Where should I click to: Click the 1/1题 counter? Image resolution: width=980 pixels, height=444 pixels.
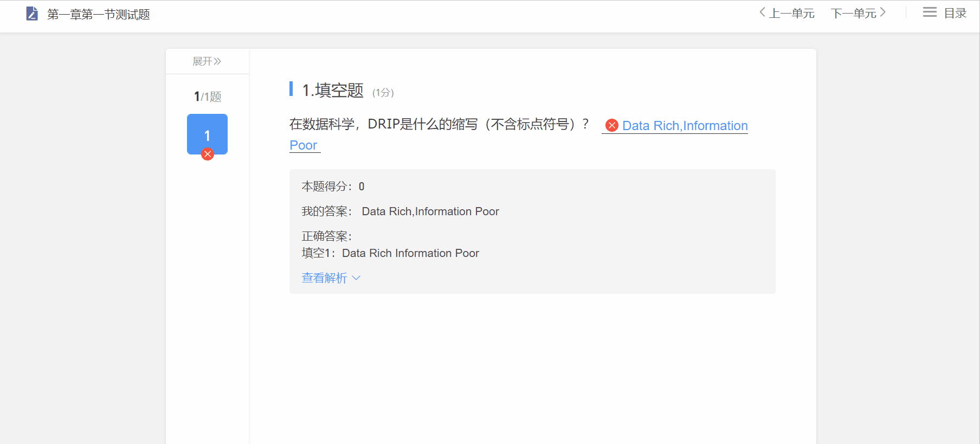[x=208, y=96]
